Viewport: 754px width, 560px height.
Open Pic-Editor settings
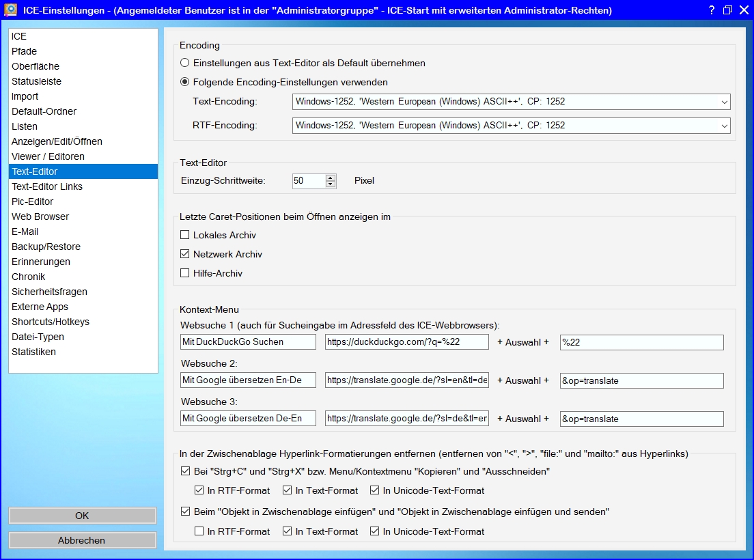coord(83,201)
